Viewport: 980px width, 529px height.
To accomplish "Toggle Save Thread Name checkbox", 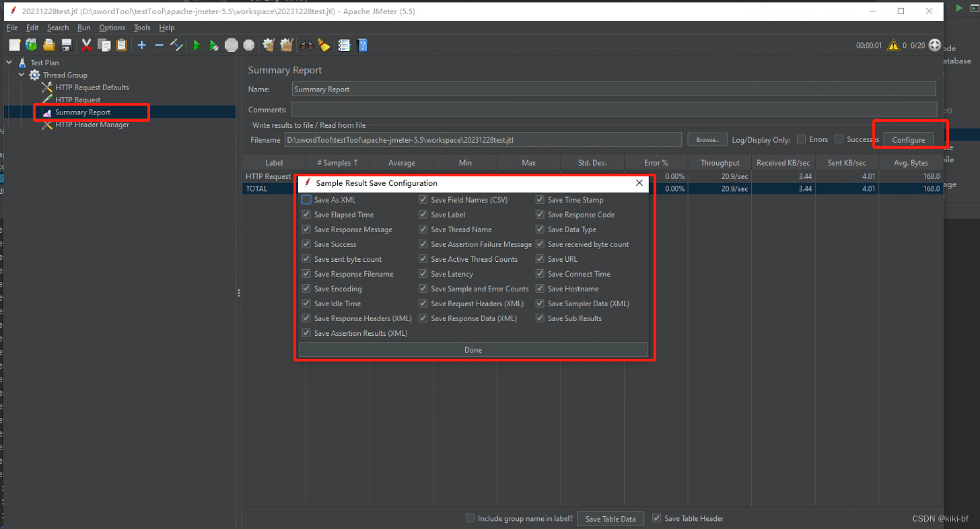I will click(423, 230).
